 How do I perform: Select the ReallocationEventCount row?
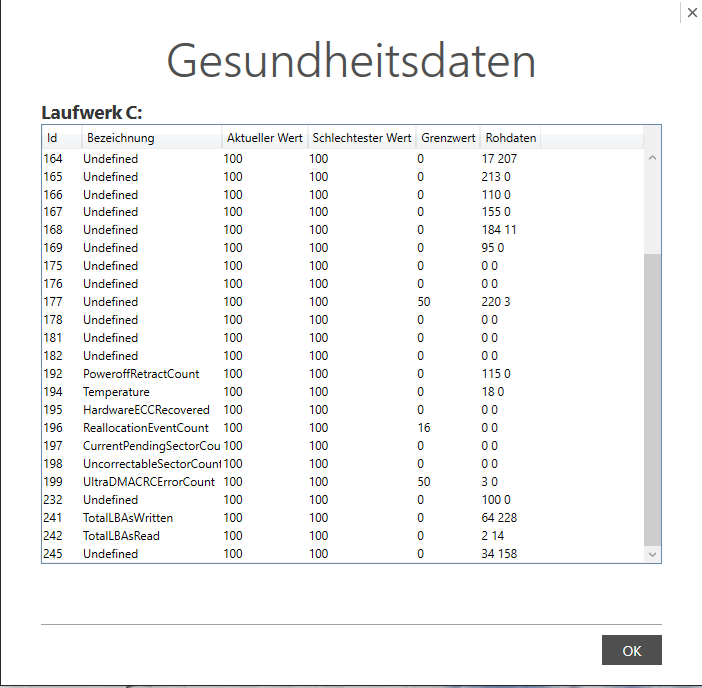pos(342,427)
